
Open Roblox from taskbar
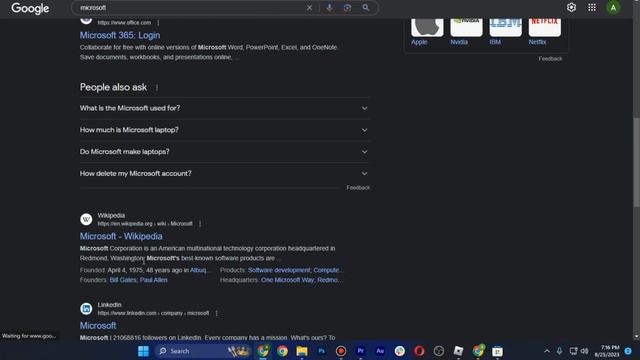tap(458, 351)
